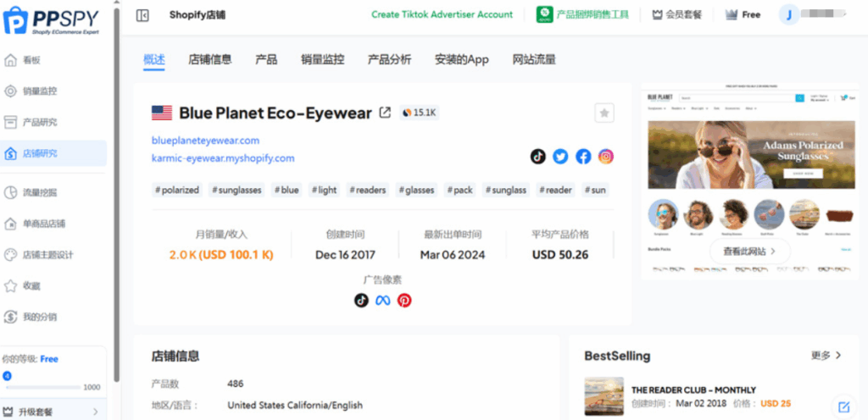Open the user avatar J
The image size is (868, 420).
coord(789,15)
